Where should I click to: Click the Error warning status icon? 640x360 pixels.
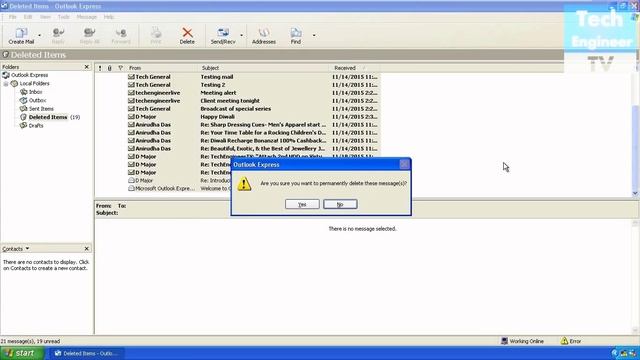tap(564, 341)
